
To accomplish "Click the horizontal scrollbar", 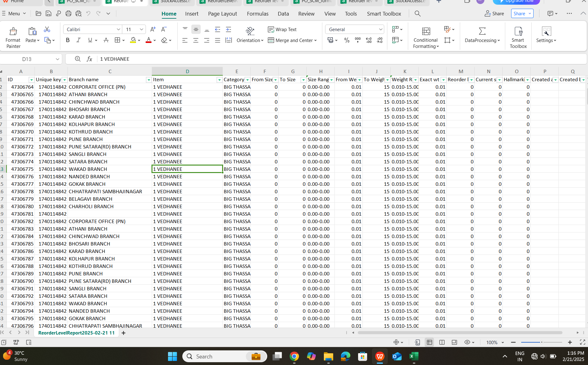I will click(460, 333).
